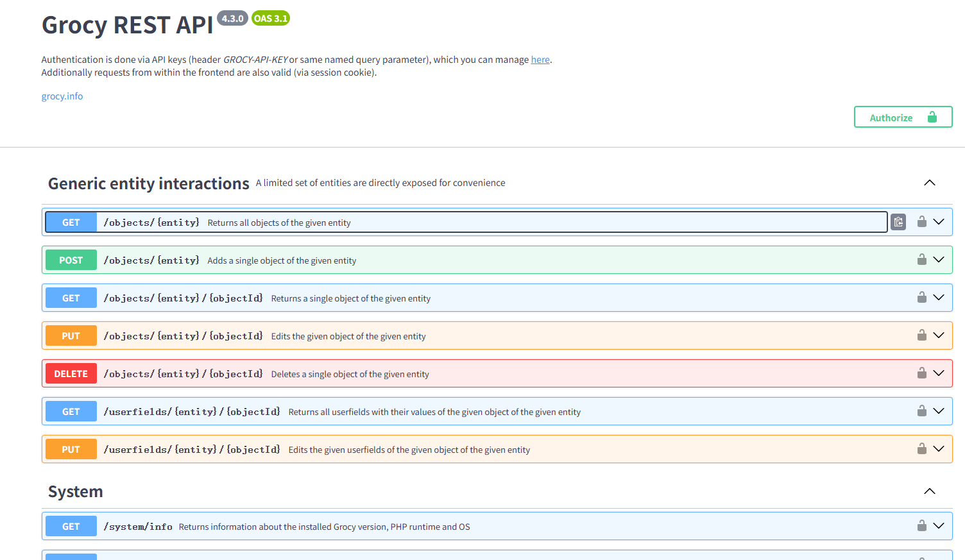Click lock icon on PUT /objects/{entity}/{objectId} row
The width and height of the screenshot is (965, 560).
click(x=922, y=335)
